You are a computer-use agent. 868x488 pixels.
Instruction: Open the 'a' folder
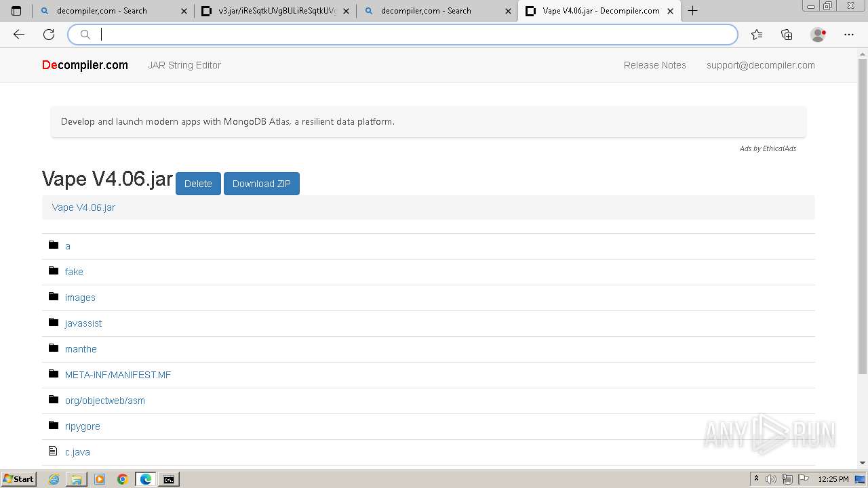pyautogui.click(x=68, y=246)
